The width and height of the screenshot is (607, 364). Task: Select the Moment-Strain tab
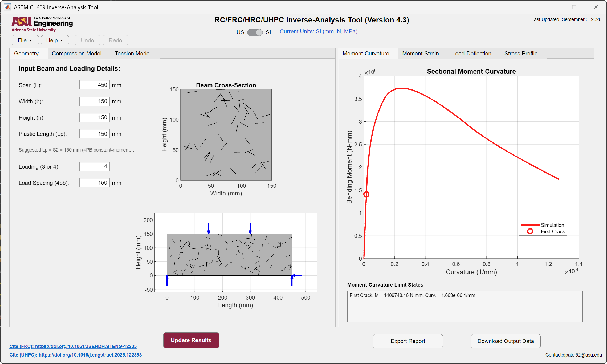420,54
